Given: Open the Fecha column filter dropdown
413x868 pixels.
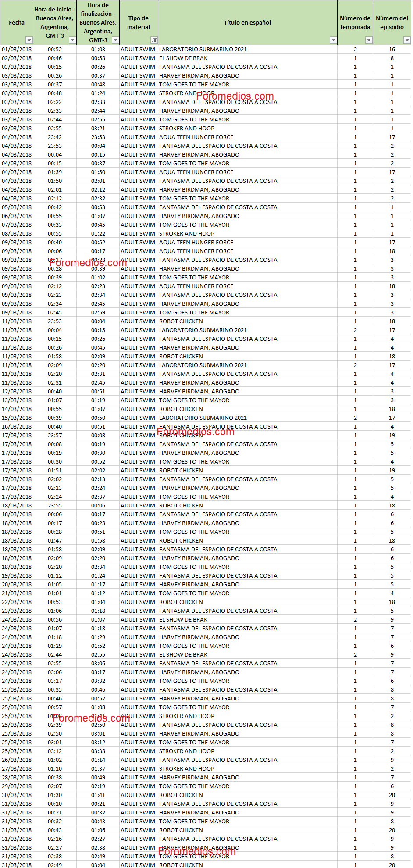Looking at the screenshot, I should click(29, 40).
